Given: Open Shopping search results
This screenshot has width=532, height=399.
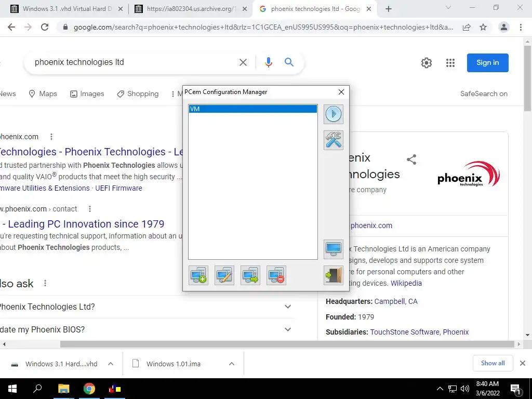Looking at the screenshot, I should tap(138, 94).
